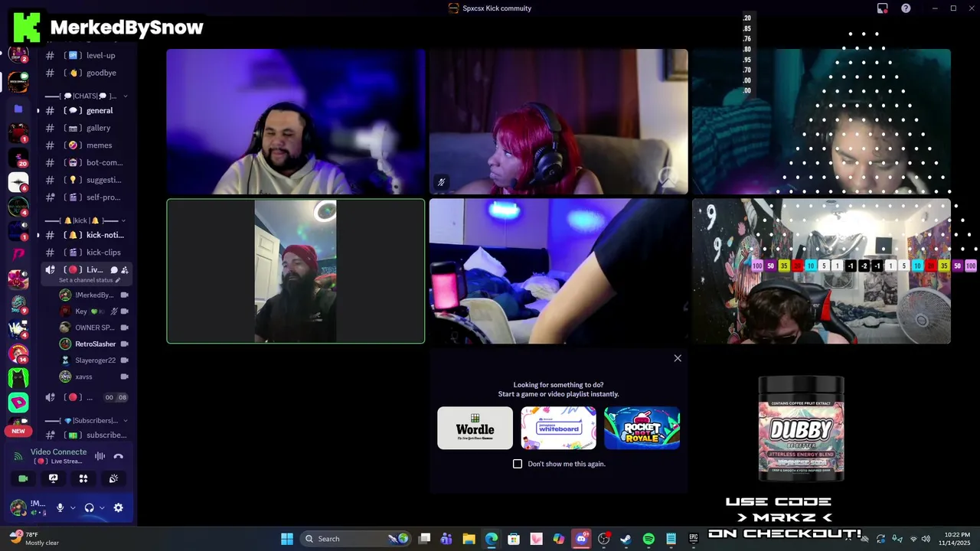Select Slayeroger22 in voice list
This screenshot has width=980, height=551.
93,360
